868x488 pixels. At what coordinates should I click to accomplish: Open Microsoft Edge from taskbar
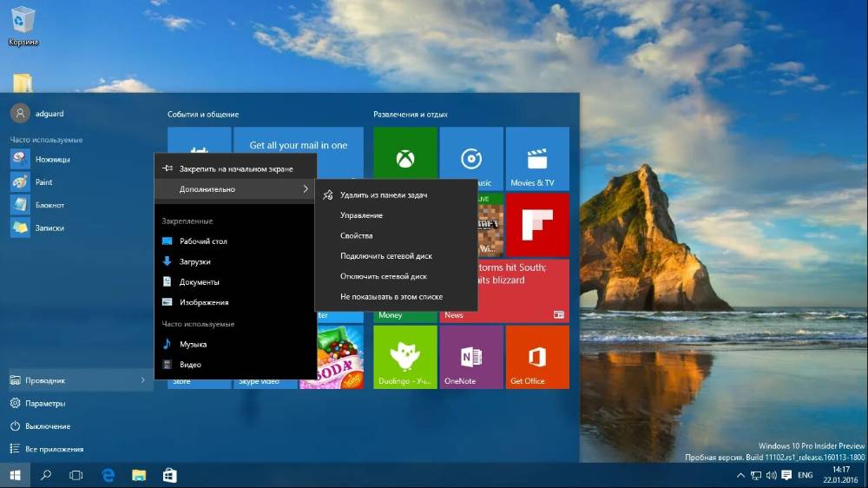click(108, 475)
